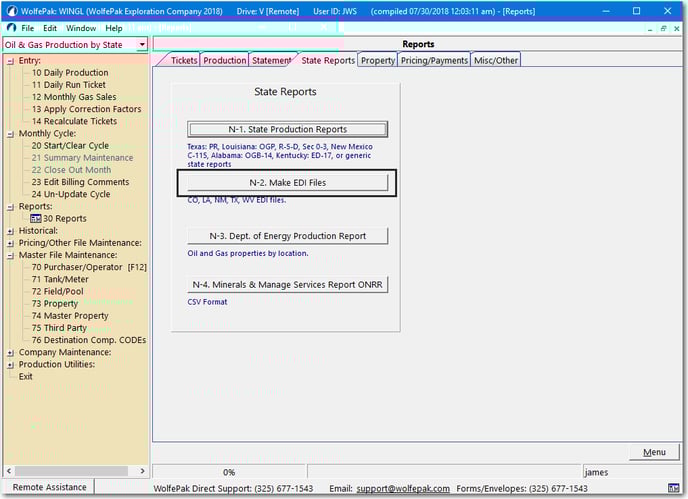The width and height of the screenshot is (688, 499).
Task: Open the Pricing/Payments tab
Action: pyautogui.click(x=434, y=60)
